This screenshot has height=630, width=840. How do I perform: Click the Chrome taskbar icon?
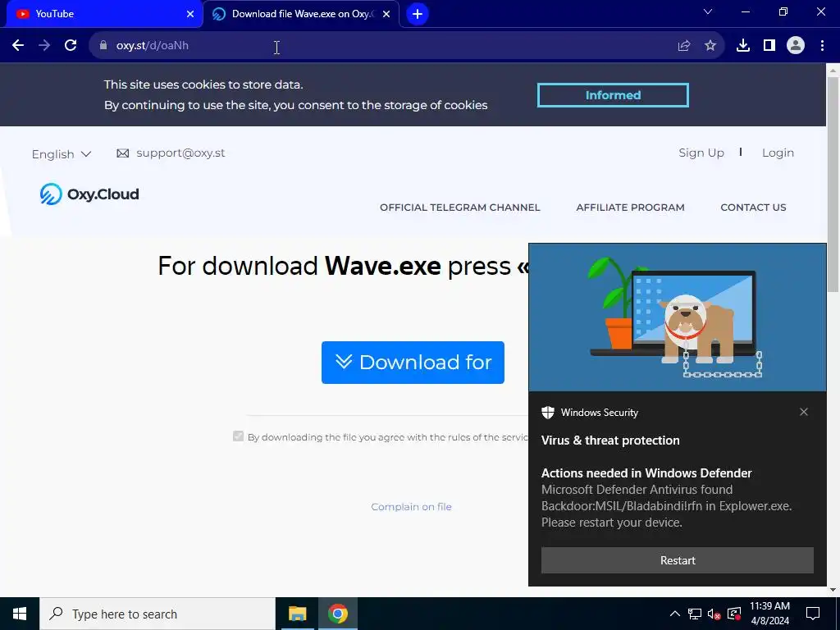coord(338,614)
